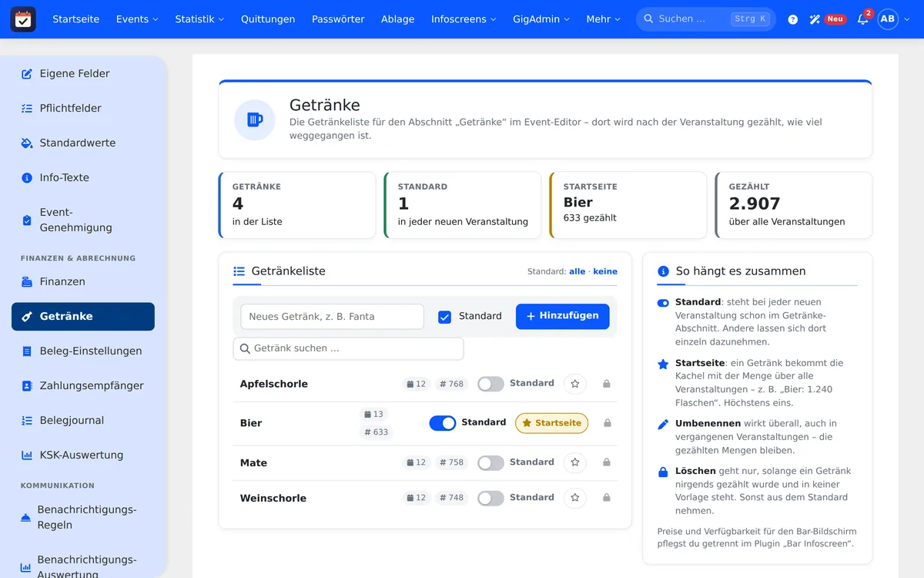Expand the GigAdmin dropdown
The width and height of the screenshot is (924, 578).
[541, 19]
